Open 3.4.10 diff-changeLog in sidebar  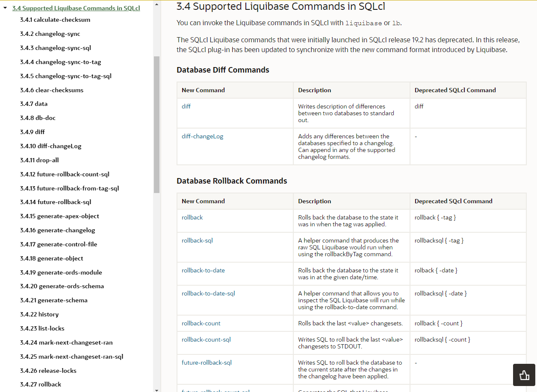coord(50,146)
